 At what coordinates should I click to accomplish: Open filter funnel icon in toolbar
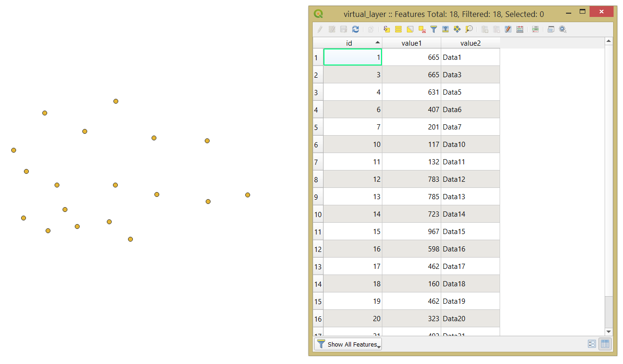[434, 29]
